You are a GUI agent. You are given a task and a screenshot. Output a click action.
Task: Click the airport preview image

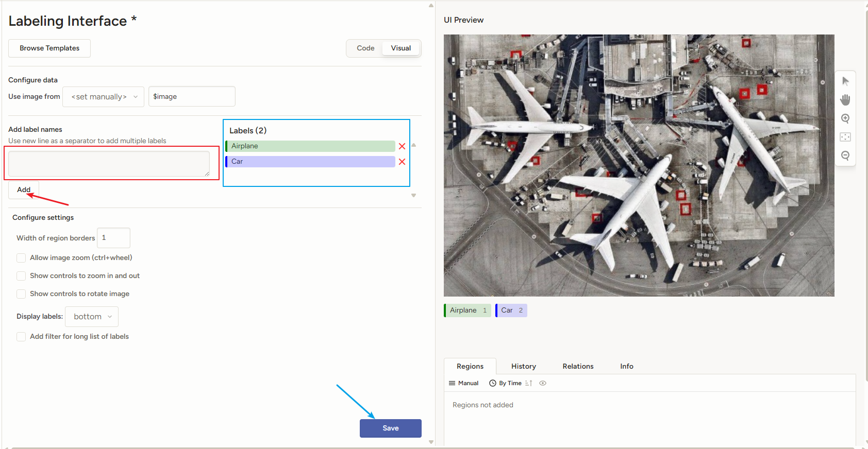click(639, 165)
